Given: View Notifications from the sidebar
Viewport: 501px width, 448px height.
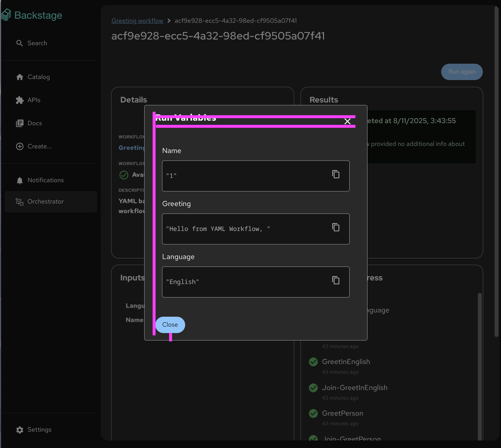Looking at the screenshot, I should (46, 180).
